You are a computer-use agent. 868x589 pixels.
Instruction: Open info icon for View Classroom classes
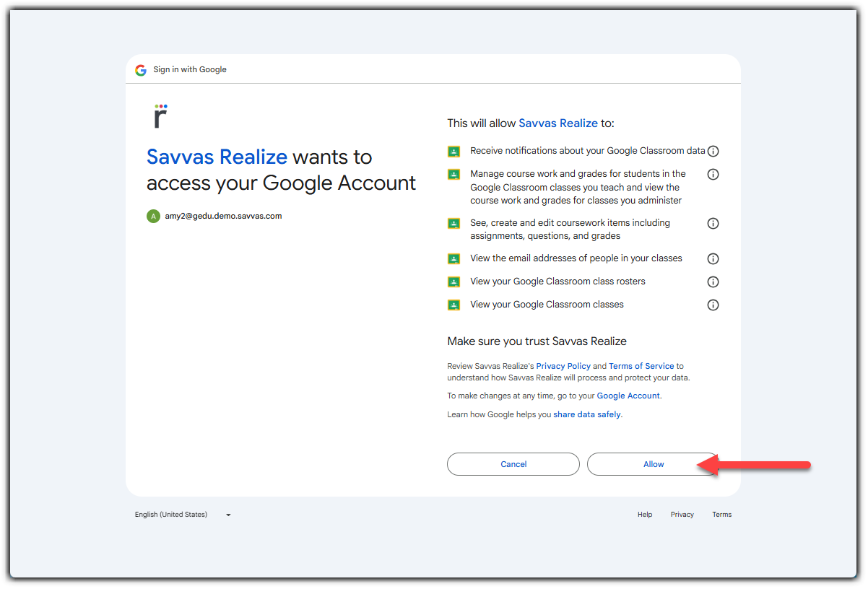(x=713, y=305)
